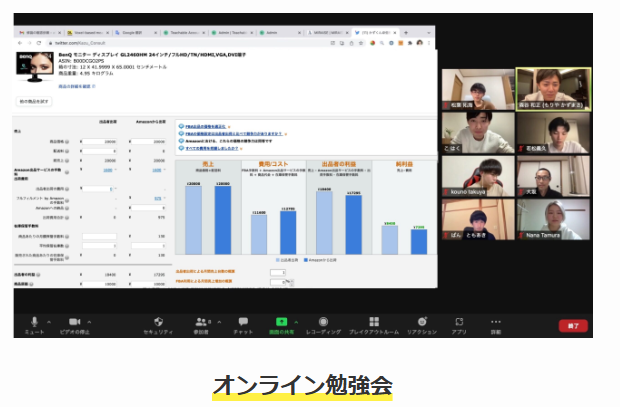This screenshot has width=620, height=407.
Task: Expand the audio options arrow beside mute
Action: [48, 320]
